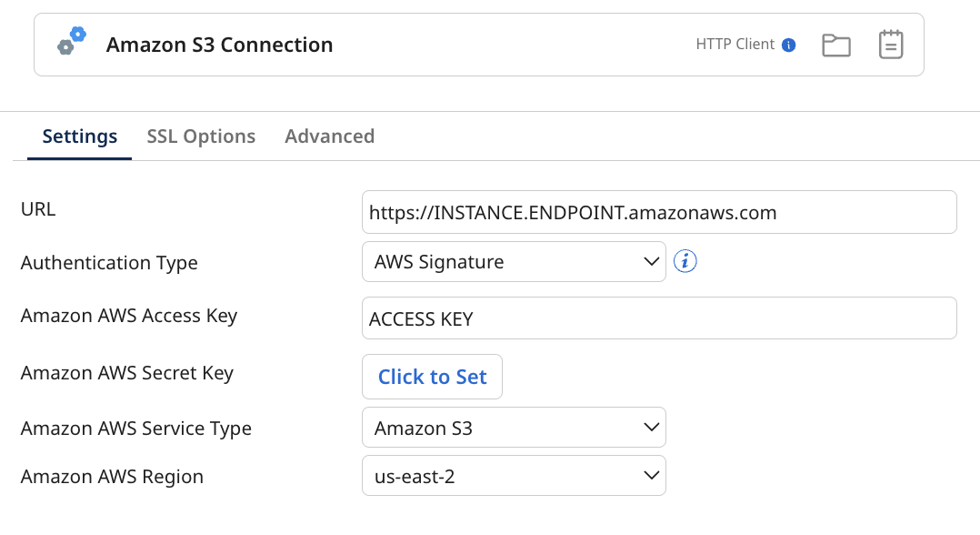
Task: Click the Amazon S3 Connection title
Action: click(x=219, y=45)
